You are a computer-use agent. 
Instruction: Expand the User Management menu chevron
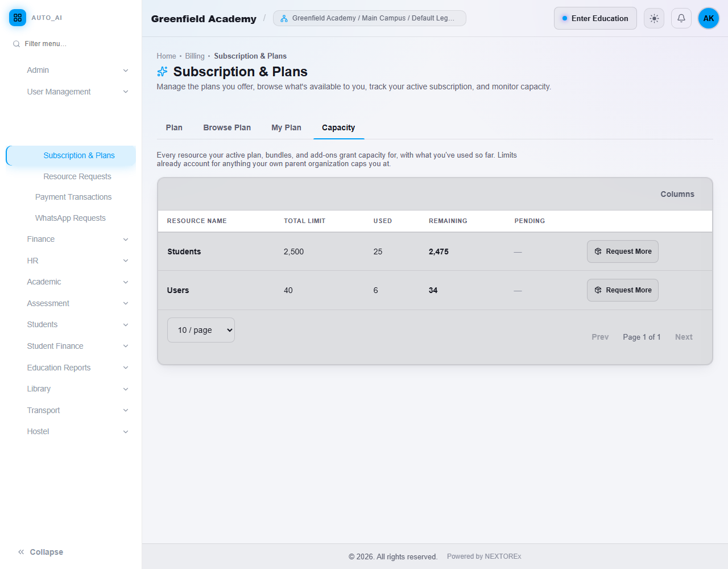click(126, 92)
